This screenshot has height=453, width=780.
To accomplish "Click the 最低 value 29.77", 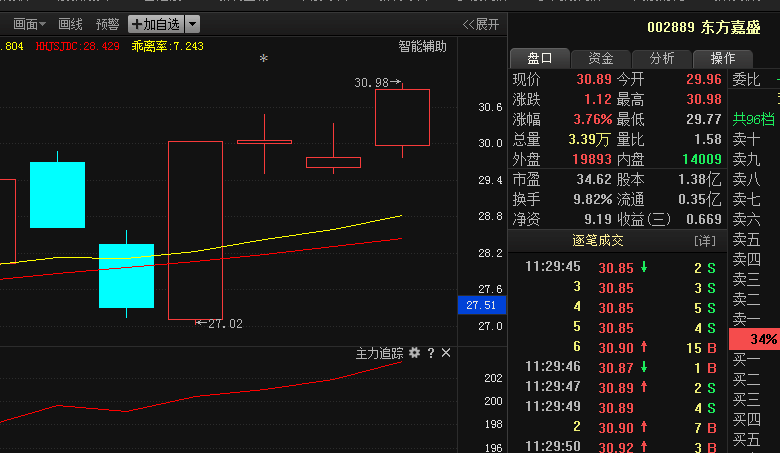I will [704, 119].
